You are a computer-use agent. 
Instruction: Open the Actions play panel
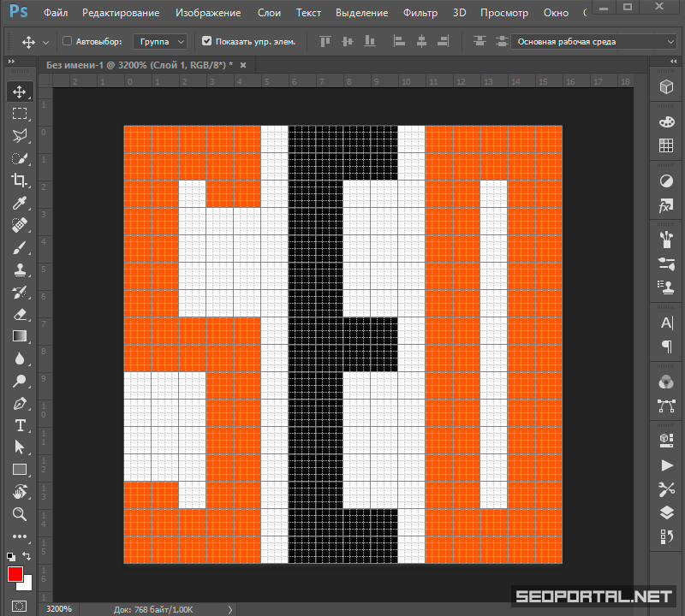click(666, 465)
